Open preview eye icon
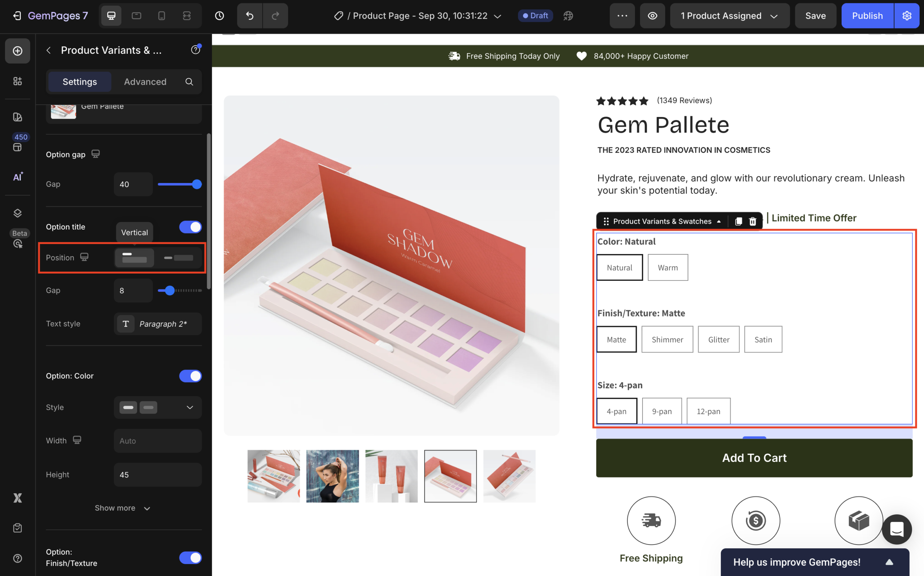924x576 pixels. (653, 16)
